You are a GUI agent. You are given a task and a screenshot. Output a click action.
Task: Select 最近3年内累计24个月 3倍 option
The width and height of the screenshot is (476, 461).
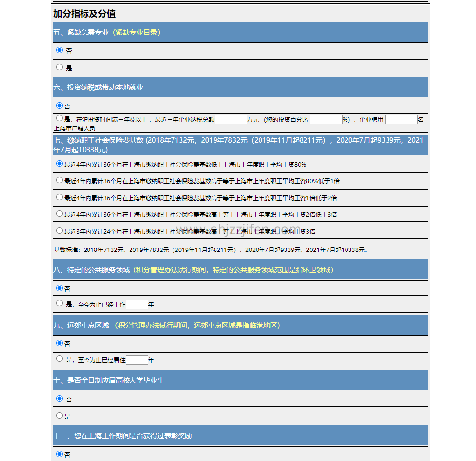click(60, 231)
